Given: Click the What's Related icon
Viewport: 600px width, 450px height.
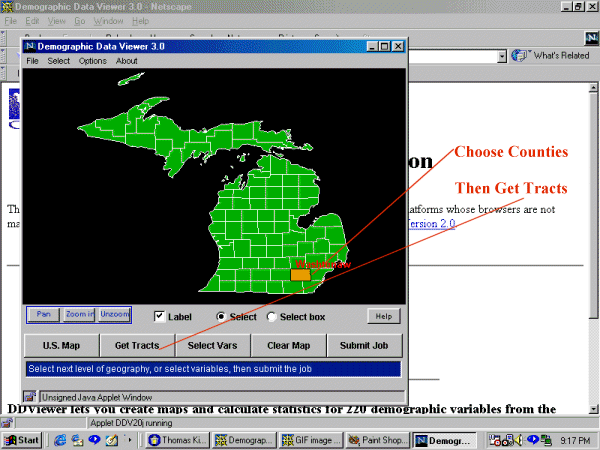Looking at the screenshot, I should click(520, 56).
